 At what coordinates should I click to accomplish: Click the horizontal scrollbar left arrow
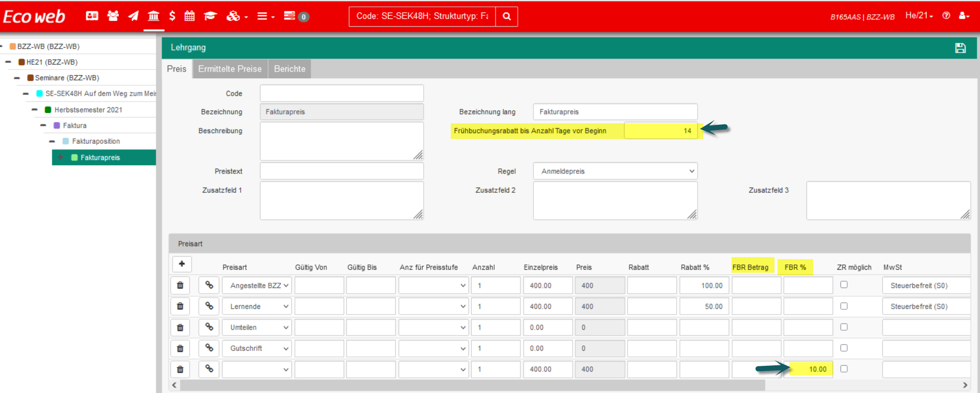tap(175, 385)
